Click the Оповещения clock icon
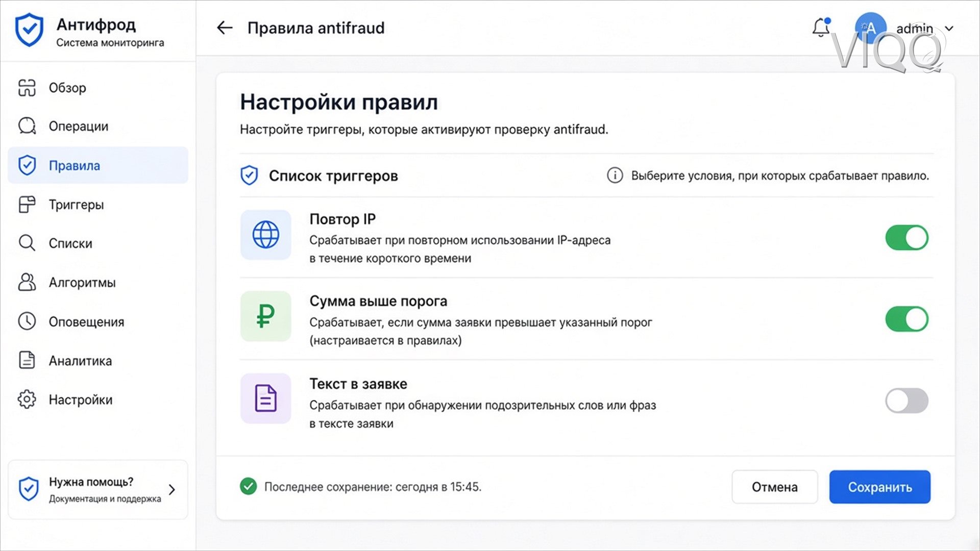This screenshot has height=551, width=980. pos(27,321)
